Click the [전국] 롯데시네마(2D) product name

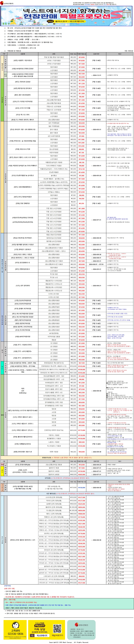pyautogui.click(x=23, y=465)
